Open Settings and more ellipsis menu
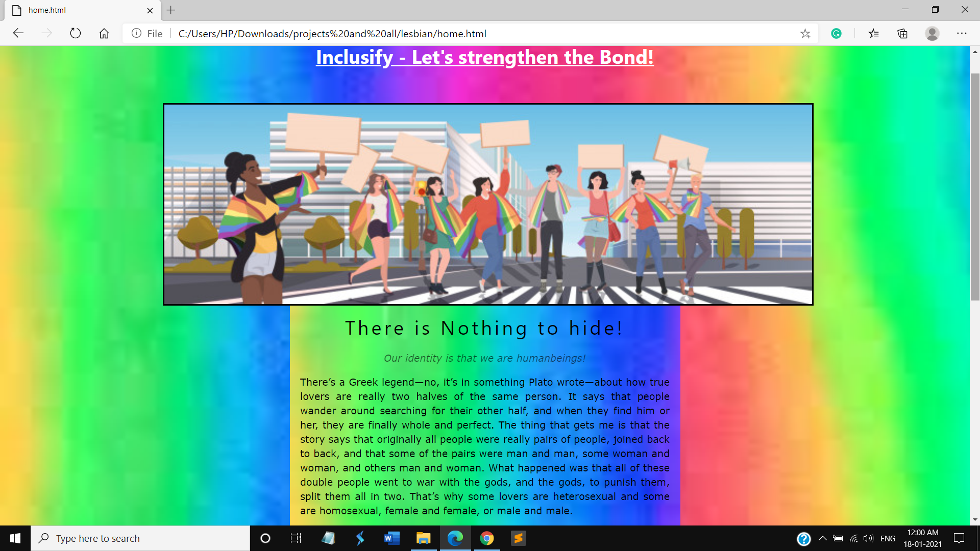This screenshot has width=980, height=551. tap(962, 34)
